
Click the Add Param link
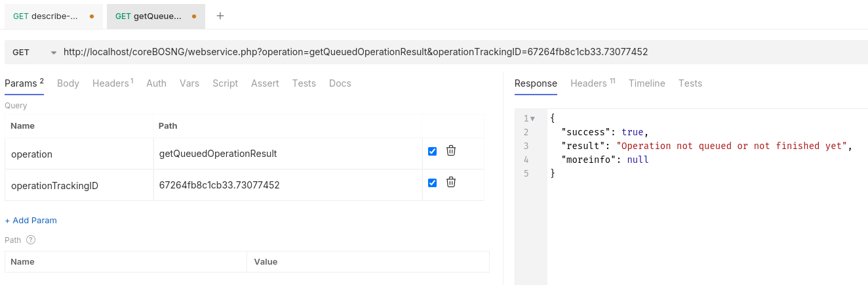[x=31, y=220]
